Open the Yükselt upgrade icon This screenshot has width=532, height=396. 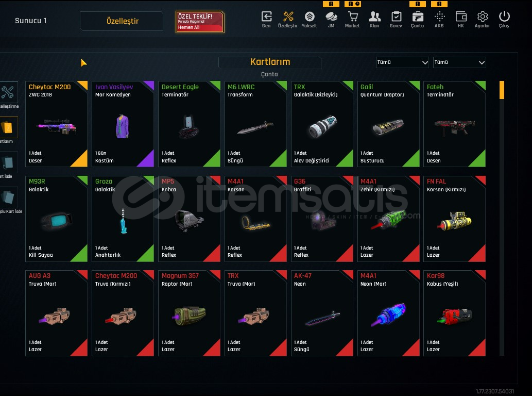point(310,20)
